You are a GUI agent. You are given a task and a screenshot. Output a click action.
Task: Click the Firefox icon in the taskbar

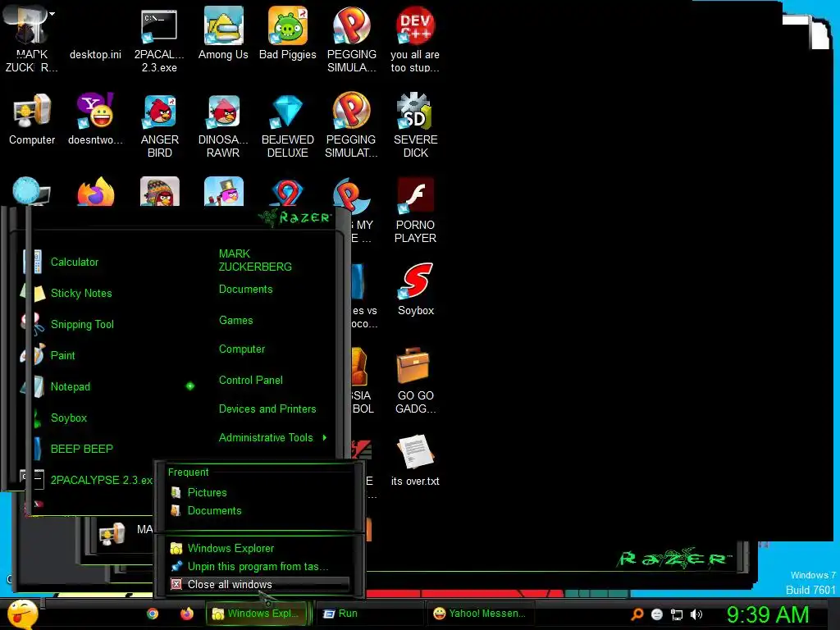186,614
